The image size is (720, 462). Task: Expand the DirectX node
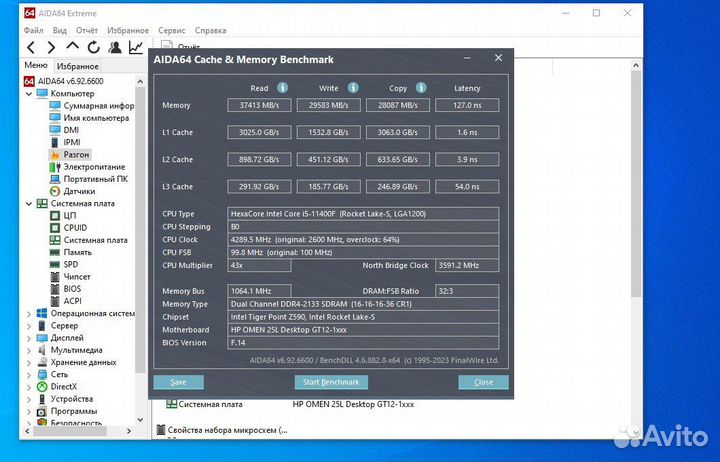point(29,387)
